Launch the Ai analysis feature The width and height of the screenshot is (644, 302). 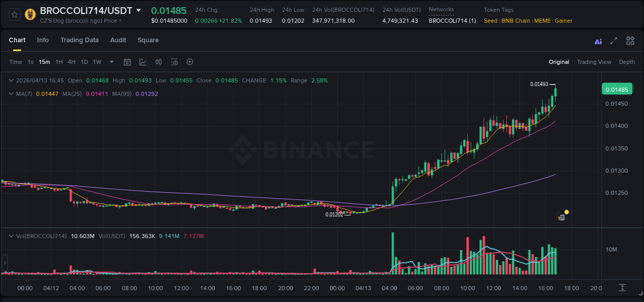click(598, 41)
